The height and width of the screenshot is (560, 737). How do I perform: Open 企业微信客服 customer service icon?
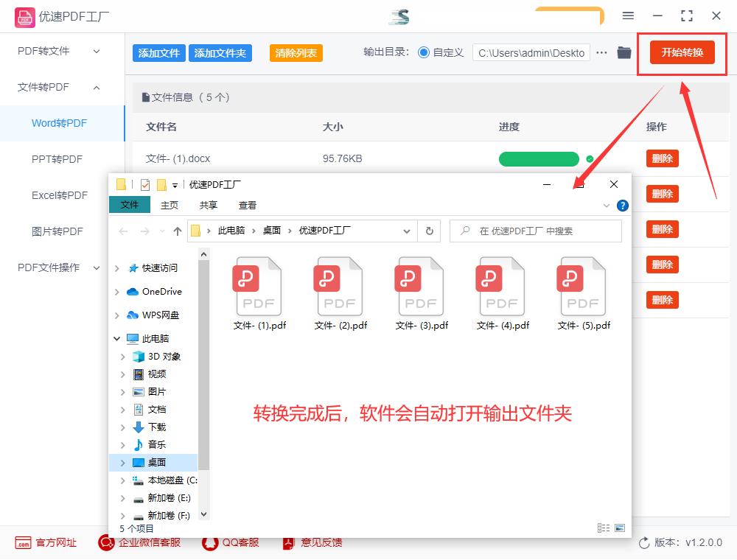pyautogui.click(x=106, y=543)
